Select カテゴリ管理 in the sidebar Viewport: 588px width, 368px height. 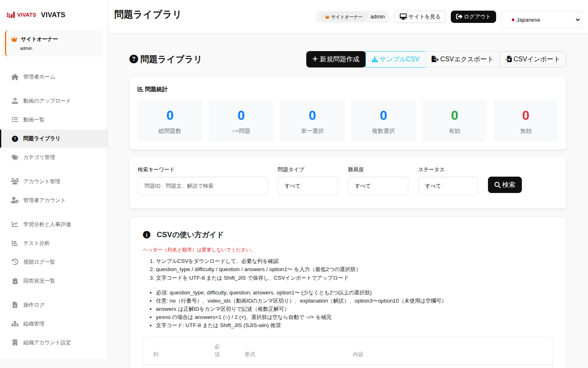click(x=54, y=157)
